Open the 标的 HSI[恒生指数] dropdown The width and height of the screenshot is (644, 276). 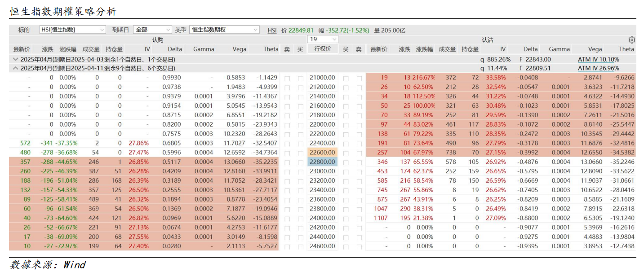pos(73,30)
